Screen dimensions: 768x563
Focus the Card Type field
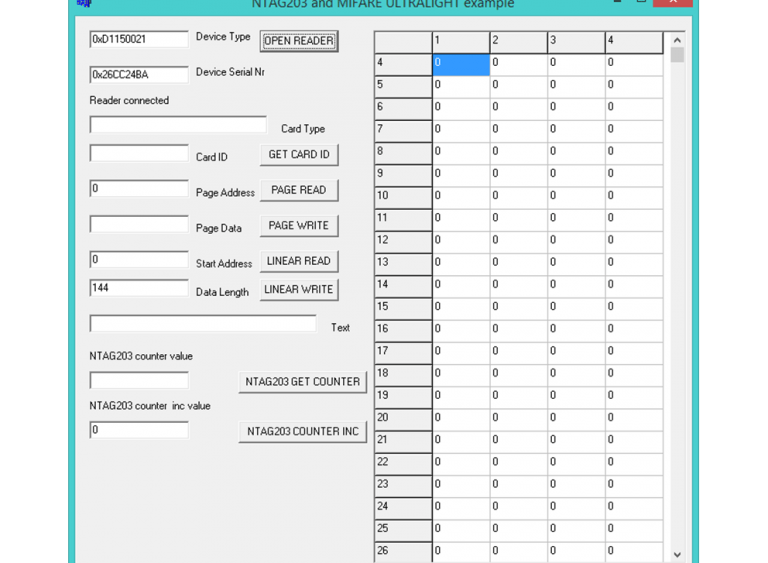point(178,124)
